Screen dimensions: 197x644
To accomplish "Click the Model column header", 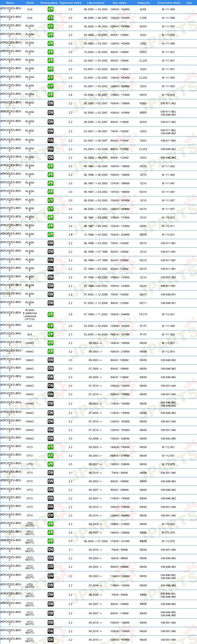I will (30, 3).
